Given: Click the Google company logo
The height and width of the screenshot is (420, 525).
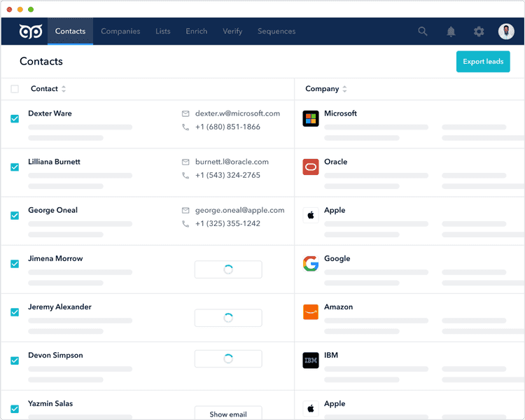Looking at the screenshot, I should [311, 264].
